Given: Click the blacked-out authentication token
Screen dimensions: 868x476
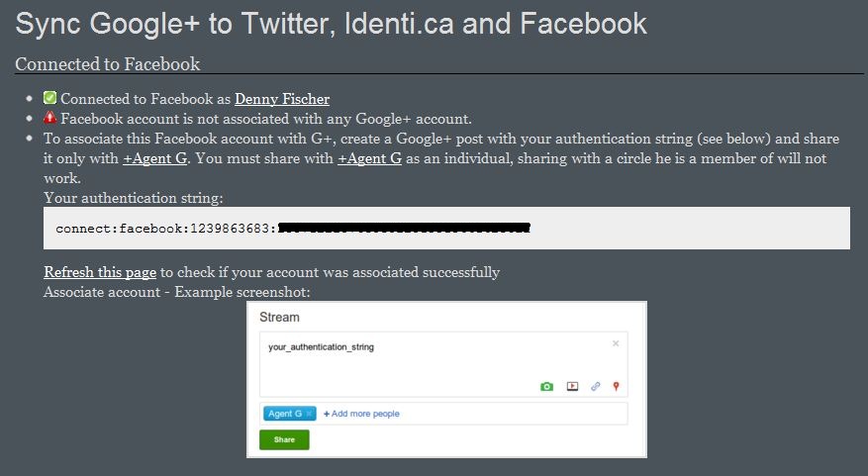Looking at the screenshot, I should [x=404, y=228].
